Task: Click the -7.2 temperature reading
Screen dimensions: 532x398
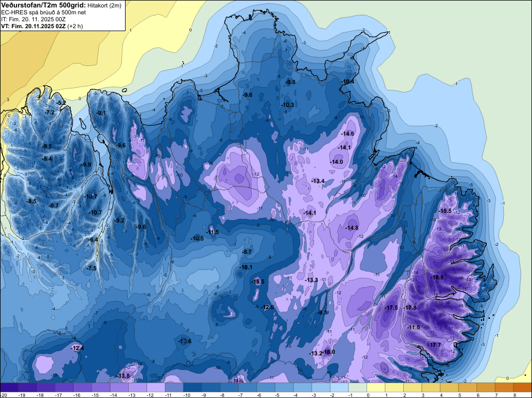Action: pos(49,112)
